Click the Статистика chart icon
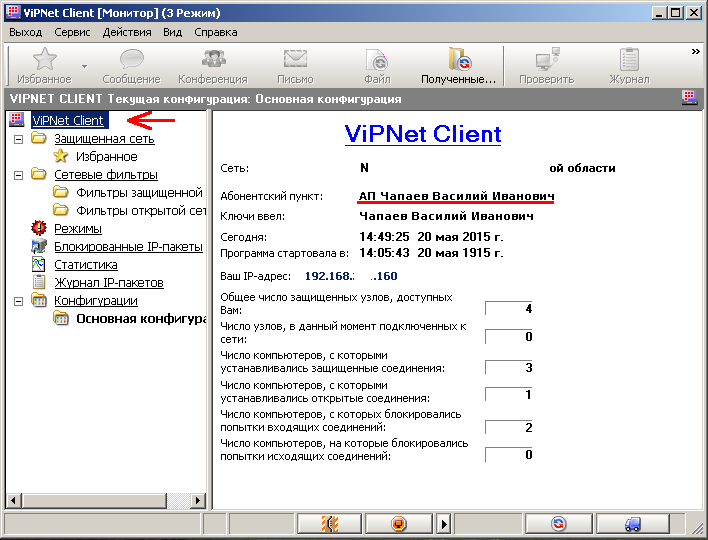 click(39, 264)
